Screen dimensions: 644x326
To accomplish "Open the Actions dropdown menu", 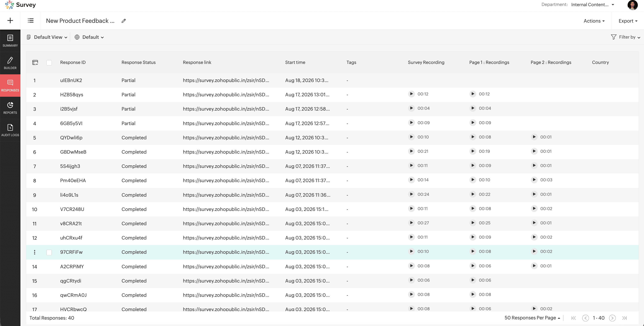I will pyautogui.click(x=594, y=21).
